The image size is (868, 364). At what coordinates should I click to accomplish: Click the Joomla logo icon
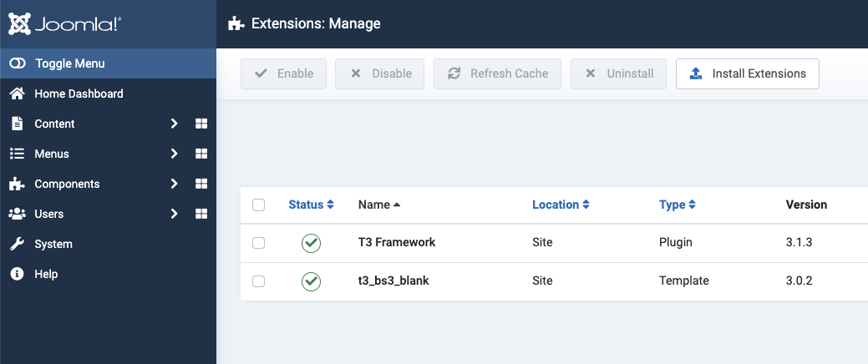click(x=20, y=23)
